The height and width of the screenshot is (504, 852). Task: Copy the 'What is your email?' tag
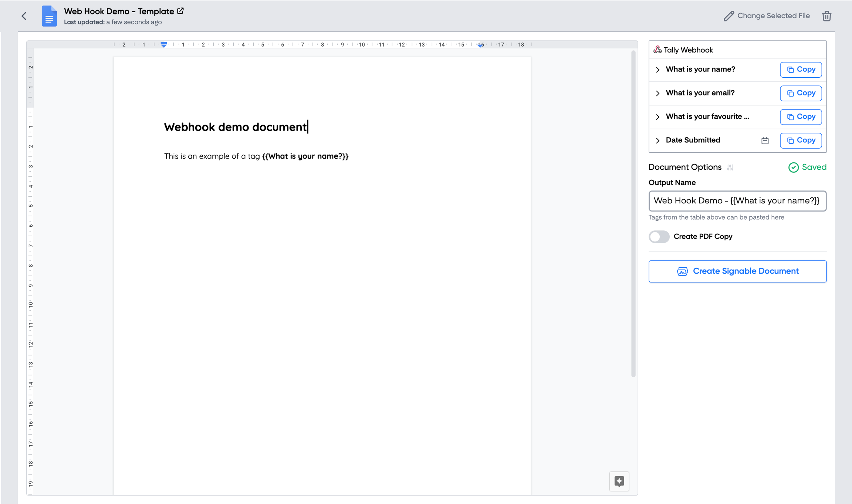[x=801, y=93]
